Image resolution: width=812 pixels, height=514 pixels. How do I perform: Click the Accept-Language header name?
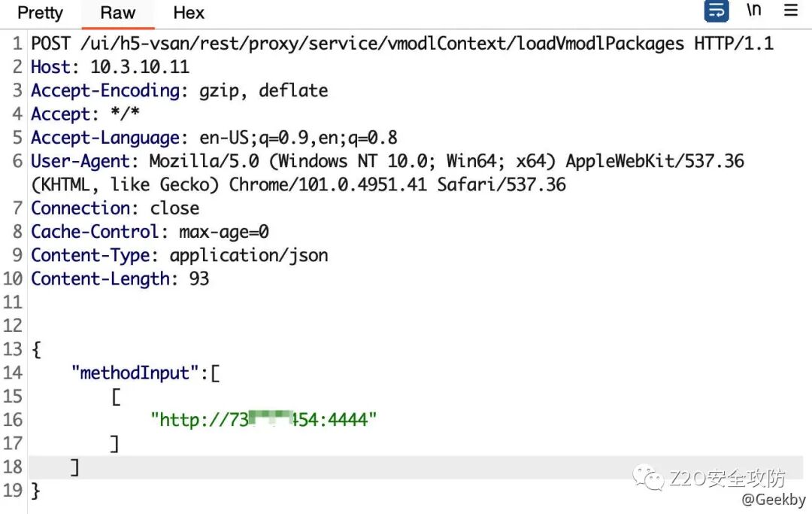click(x=105, y=138)
